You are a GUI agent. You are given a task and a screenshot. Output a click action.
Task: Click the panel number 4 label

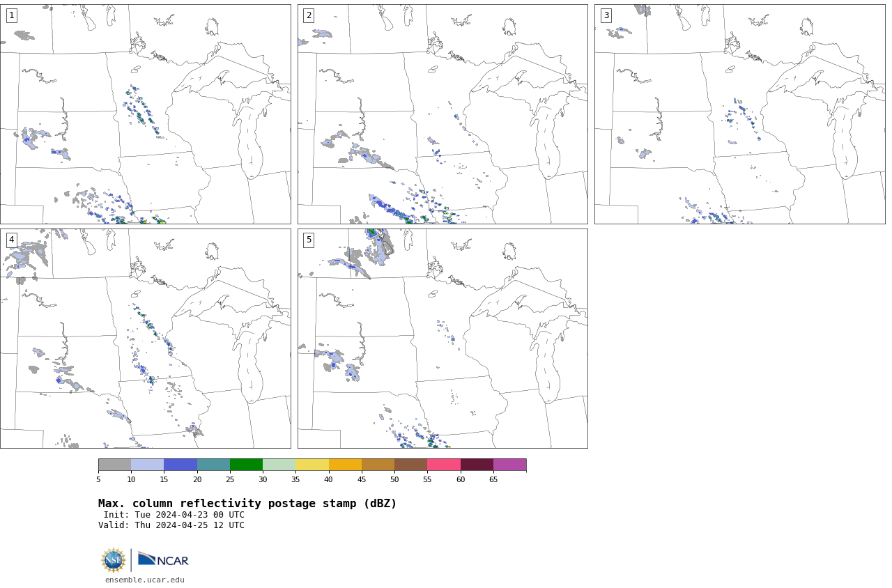[11, 240]
